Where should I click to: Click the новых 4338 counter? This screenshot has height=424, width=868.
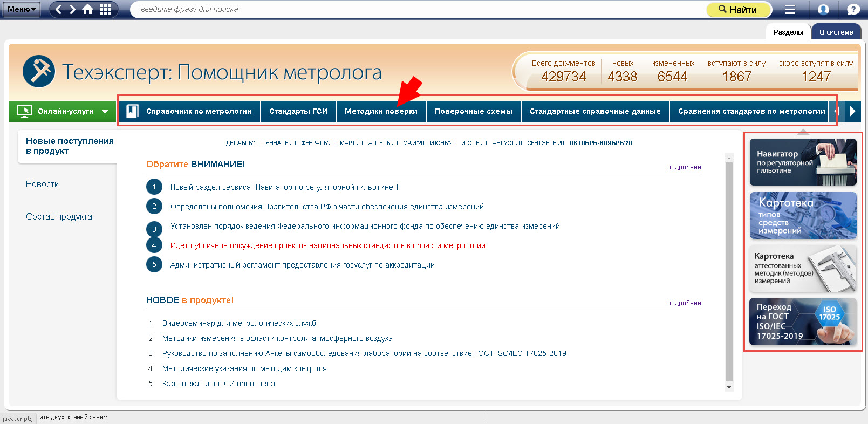click(623, 71)
